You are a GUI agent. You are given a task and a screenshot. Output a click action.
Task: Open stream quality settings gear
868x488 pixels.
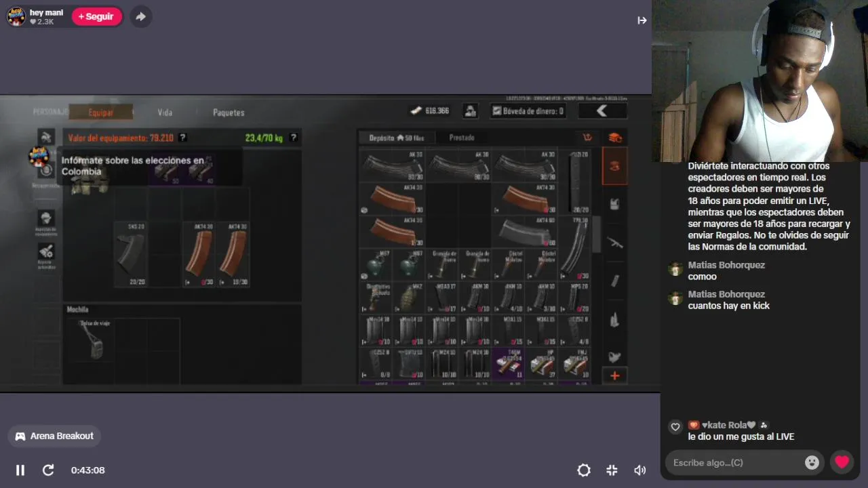[x=584, y=470]
